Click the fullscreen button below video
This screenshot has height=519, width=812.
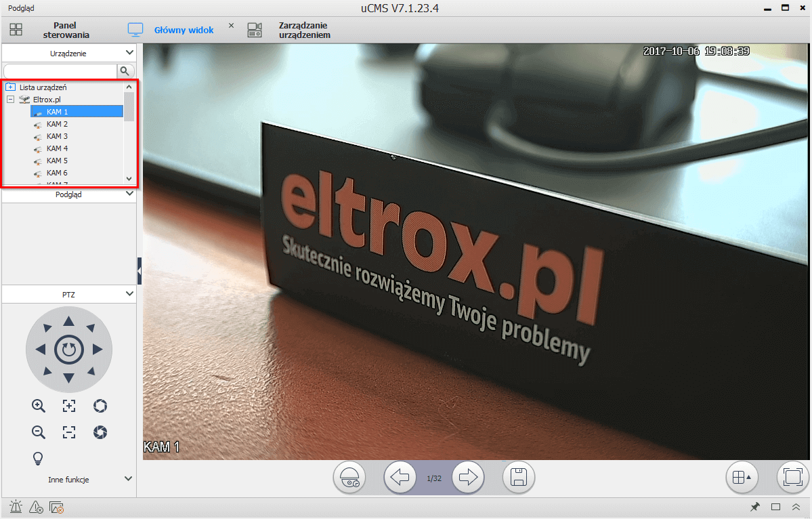click(792, 477)
